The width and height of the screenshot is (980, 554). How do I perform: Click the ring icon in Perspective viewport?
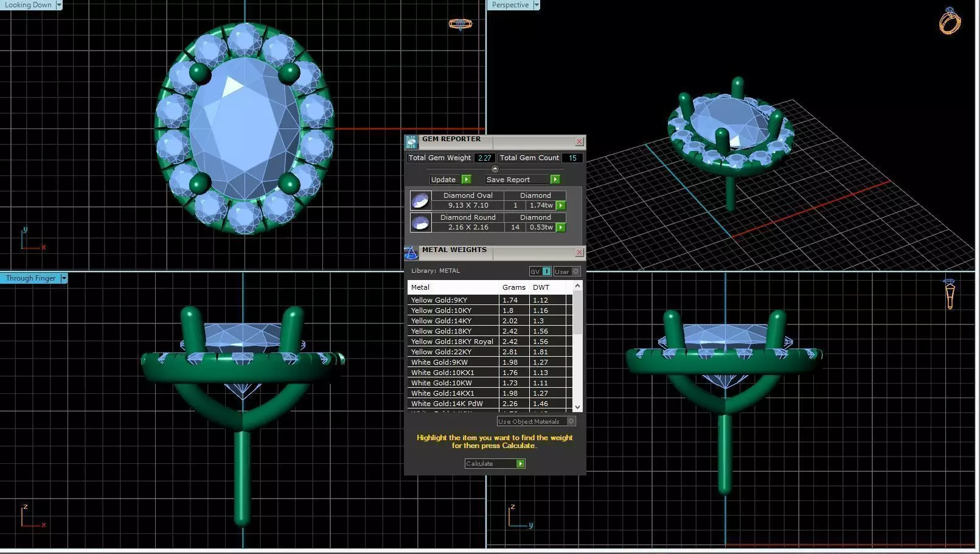tap(950, 21)
